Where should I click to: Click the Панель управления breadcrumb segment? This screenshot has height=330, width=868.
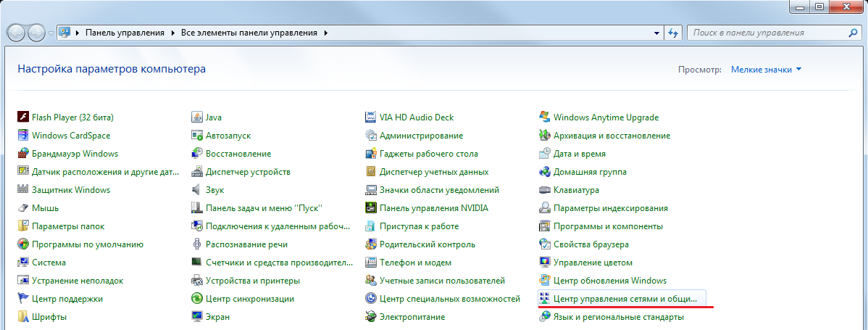coord(125,33)
